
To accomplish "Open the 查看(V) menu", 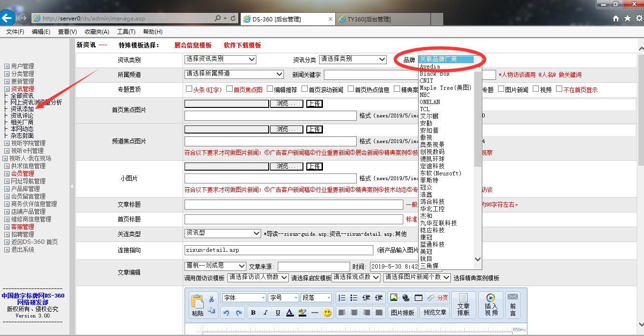I will point(68,32).
